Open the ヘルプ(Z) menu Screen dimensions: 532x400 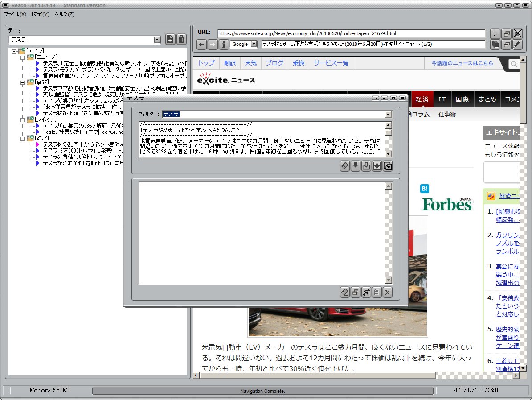(x=65, y=14)
